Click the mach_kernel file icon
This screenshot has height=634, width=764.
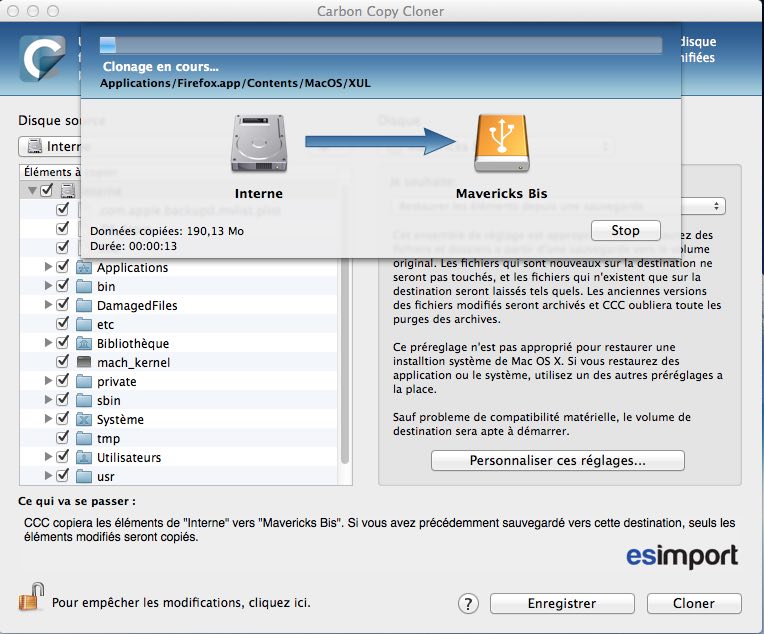tap(84, 362)
